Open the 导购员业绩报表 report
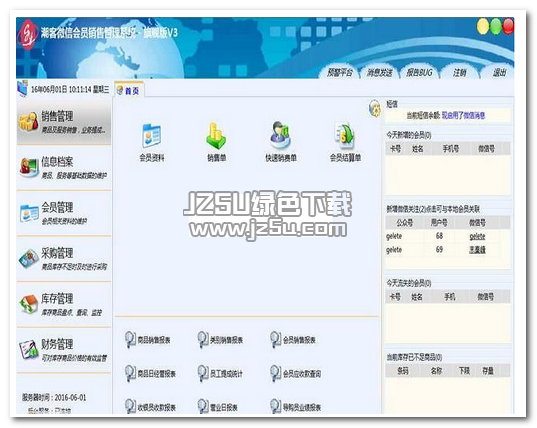This screenshot has height=428, width=537. 296,407
